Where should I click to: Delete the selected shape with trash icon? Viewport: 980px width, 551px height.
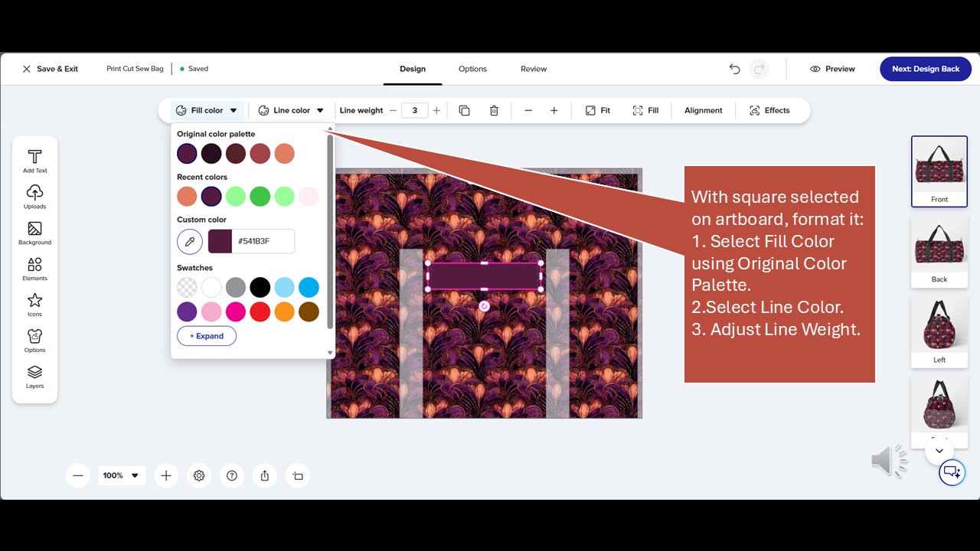coord(494,110)
